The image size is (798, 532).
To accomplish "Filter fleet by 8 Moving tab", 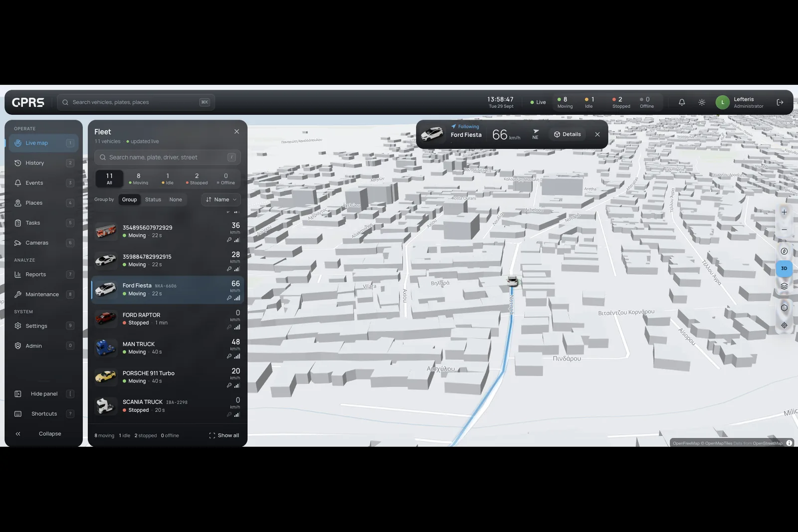I will [139, 178].
